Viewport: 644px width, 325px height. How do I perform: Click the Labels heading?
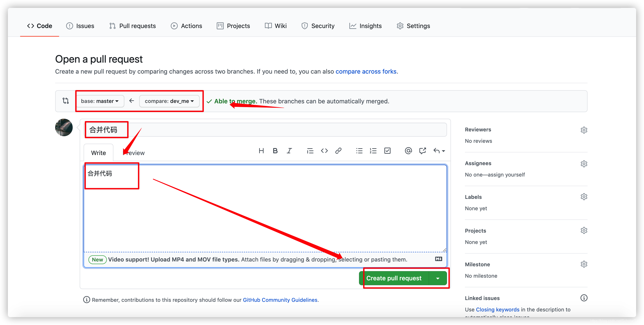coord(473,197)
